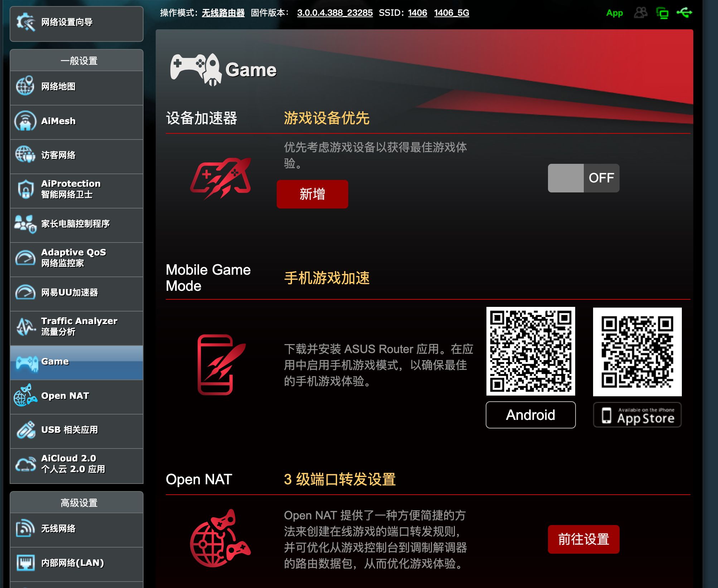The height and width of the screenshot is (588, 718).
Task: Open Traffic Analyzer 流量分析 menu item
Action: (77, 328)
